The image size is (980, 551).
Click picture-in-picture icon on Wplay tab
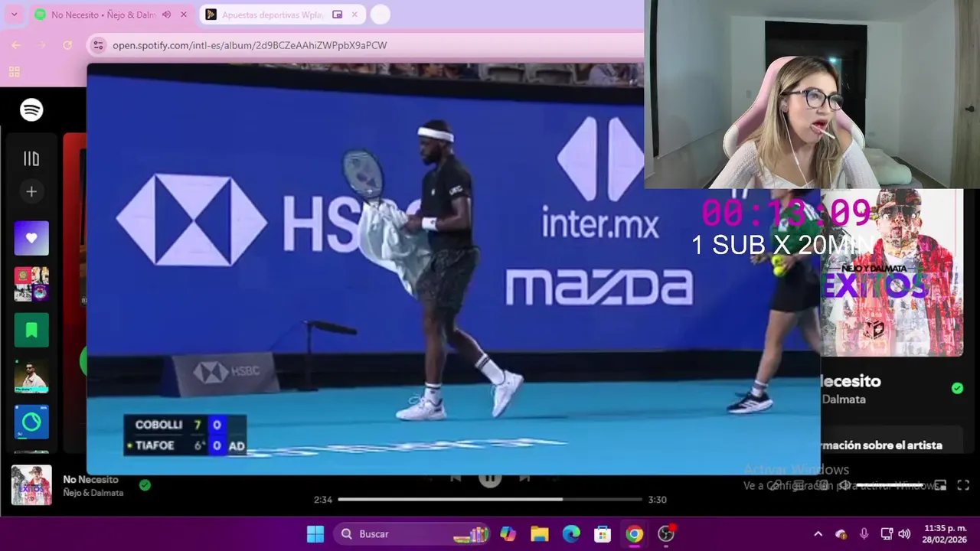(337, 15)
